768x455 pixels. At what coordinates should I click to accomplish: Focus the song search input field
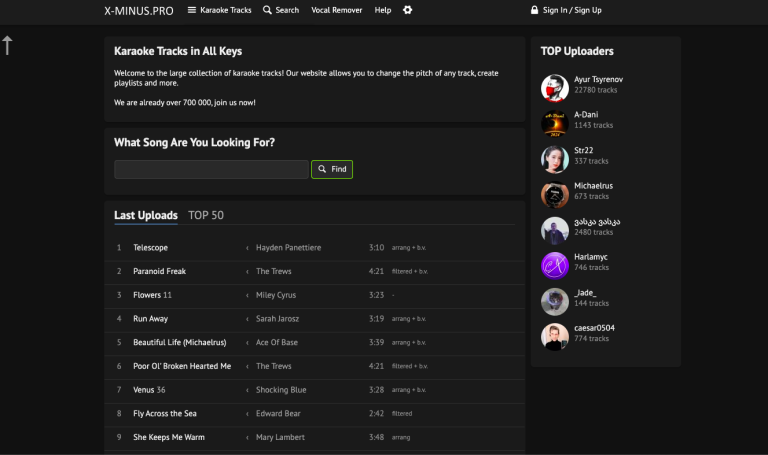click(211, 169)
